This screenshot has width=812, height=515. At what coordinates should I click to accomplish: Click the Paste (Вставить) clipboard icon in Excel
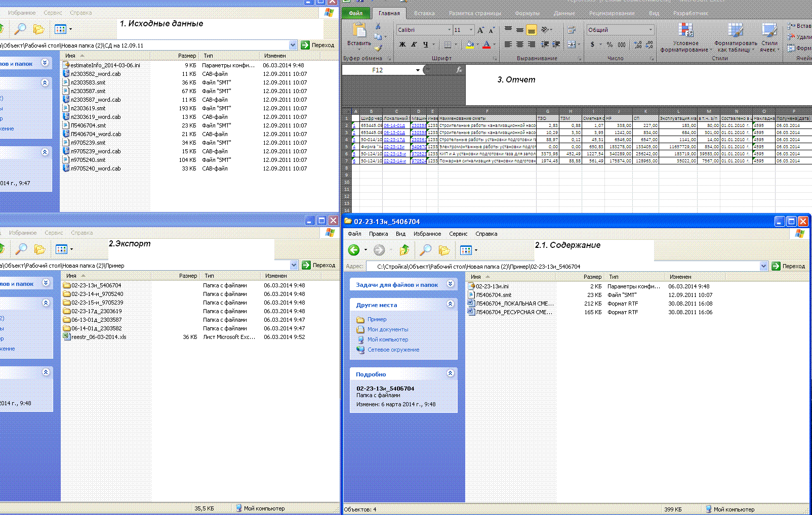pos(359,30)
